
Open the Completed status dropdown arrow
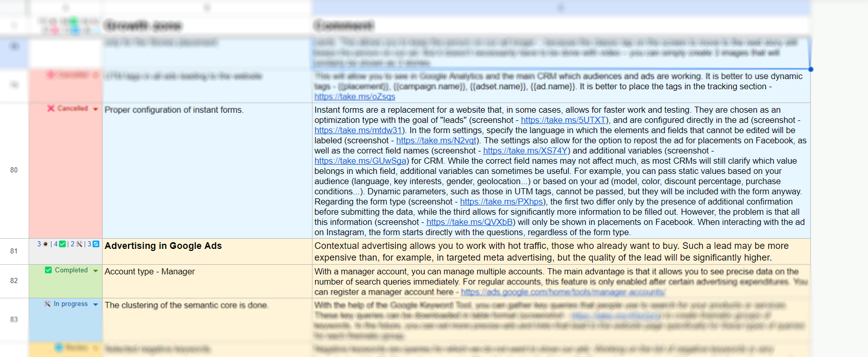(x=95, y=271)
